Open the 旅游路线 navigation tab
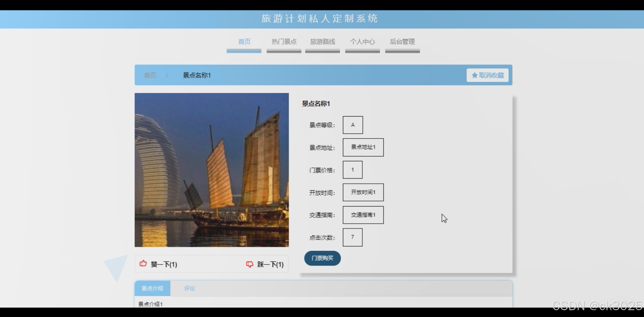The height and width of the screenshot is (317, 644). 322,42
